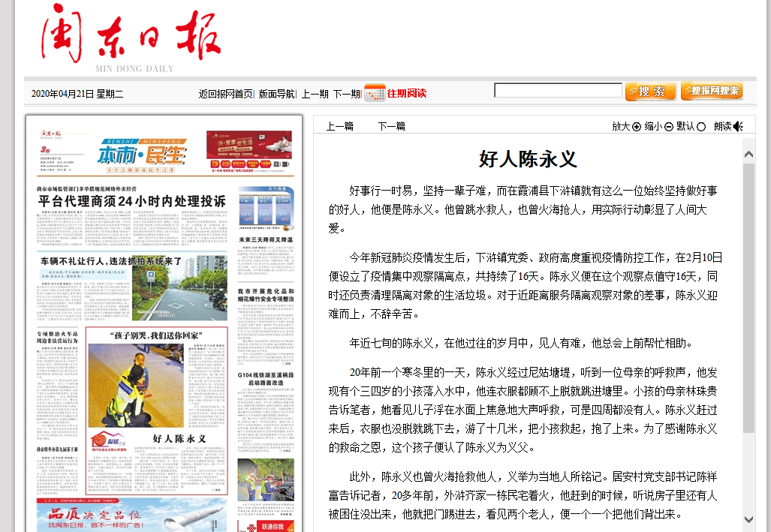Click the 搜报网搜索 button
This screenshot has height=532, width=771.
pyautogui.click(x=712, y=91)
